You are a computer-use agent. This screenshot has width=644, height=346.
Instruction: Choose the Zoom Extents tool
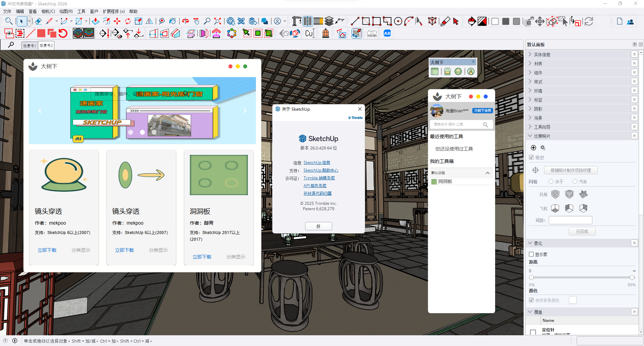[218, 21]
